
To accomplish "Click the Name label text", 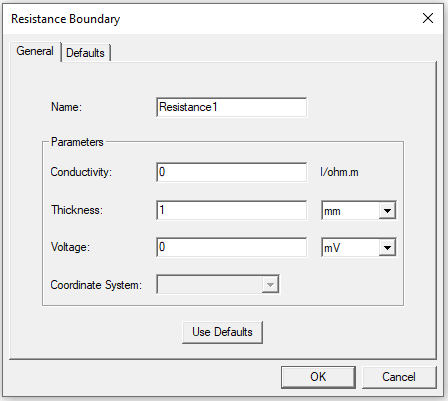I will (x=66, y=107).
